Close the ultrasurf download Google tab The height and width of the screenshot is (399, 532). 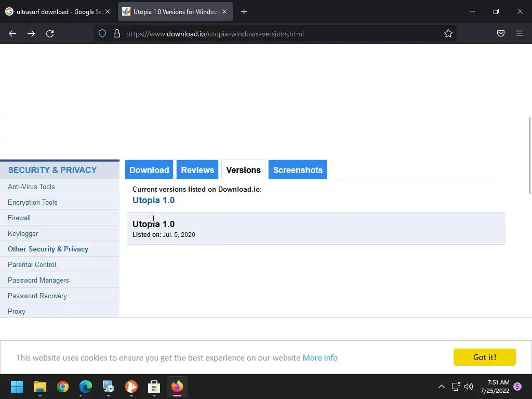point(108,11)
